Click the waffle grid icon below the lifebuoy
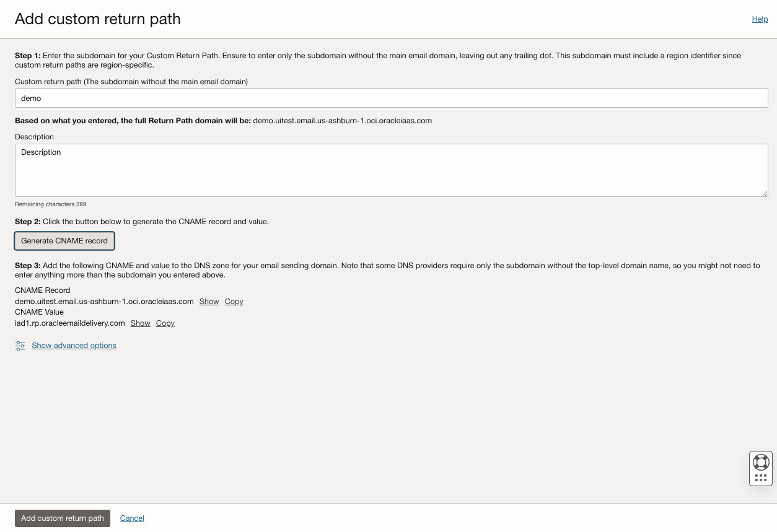 tap(761, 476)
